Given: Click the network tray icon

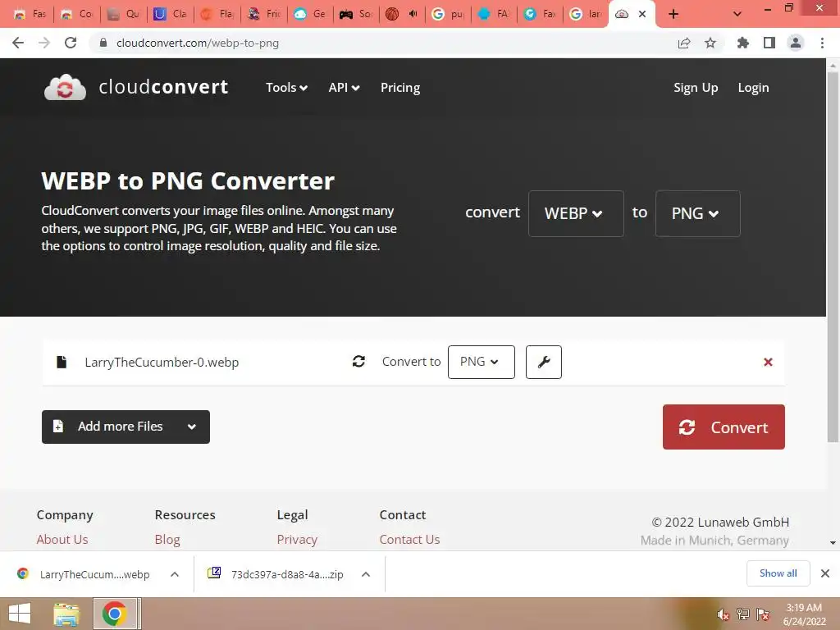Looking at the screenshot, I should (x=743, y=614).
